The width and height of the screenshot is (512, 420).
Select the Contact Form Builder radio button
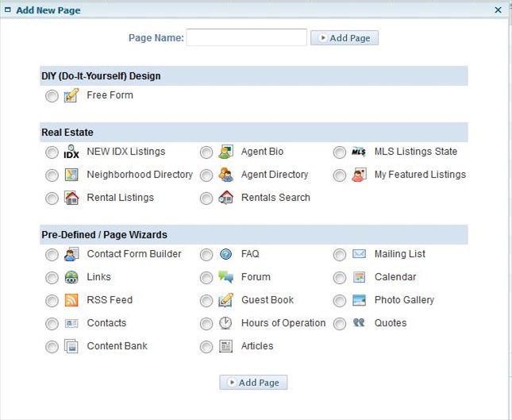click(52, 255)
